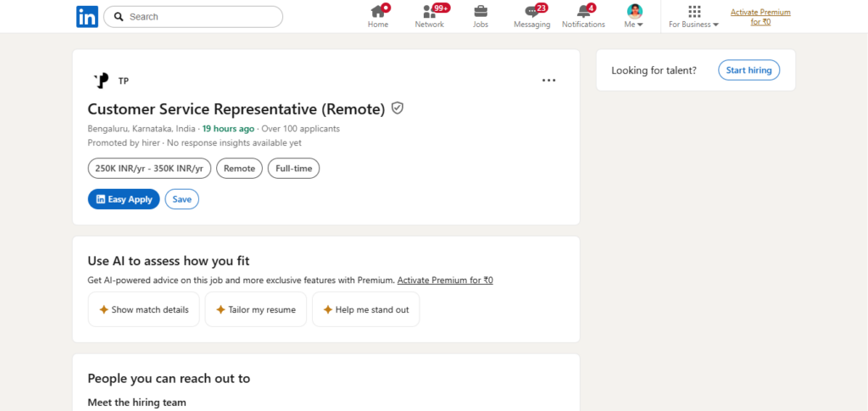
Task: Click the 'Over 100 applicants' text
Action: 301,129
